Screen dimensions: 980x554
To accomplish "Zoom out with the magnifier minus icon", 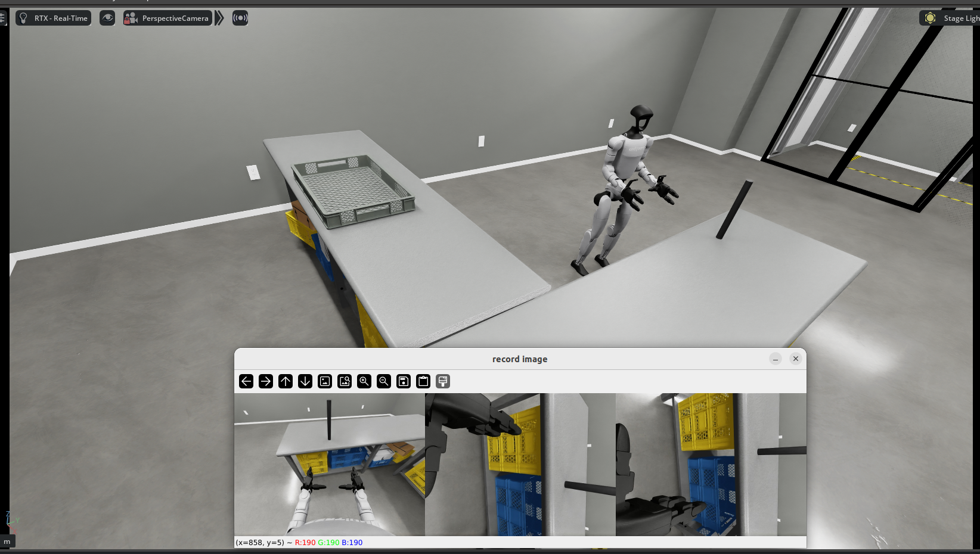I will coord(384,381).
